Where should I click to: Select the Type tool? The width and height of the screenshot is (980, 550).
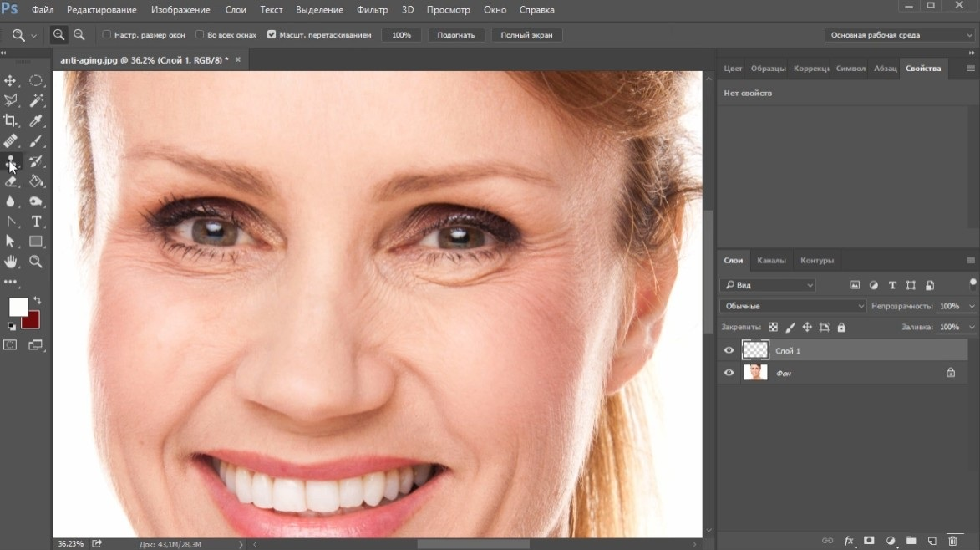(36, 222)
